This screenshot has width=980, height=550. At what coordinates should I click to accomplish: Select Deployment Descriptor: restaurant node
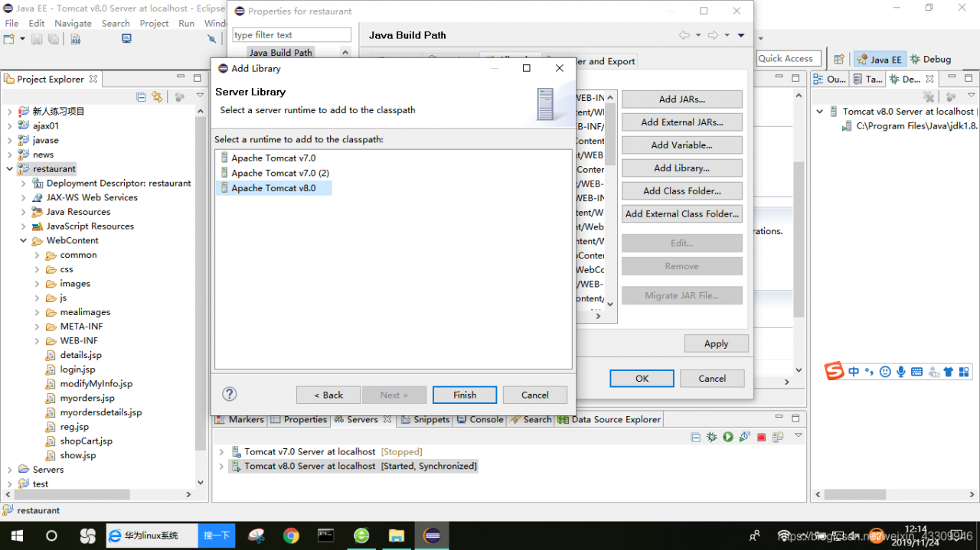pyautogui.click(x=119, y=183)
